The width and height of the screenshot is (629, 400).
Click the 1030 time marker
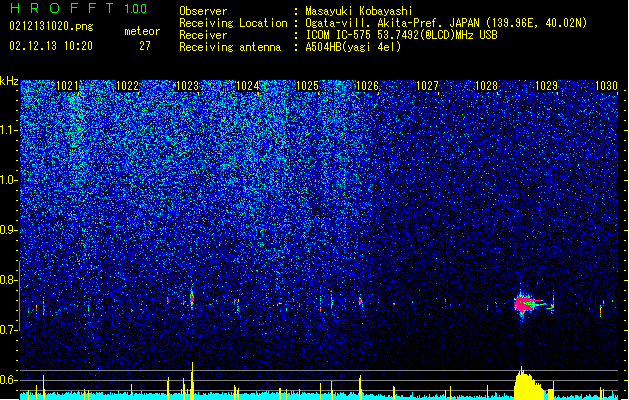pyautogui.click(x=606, y=86)
